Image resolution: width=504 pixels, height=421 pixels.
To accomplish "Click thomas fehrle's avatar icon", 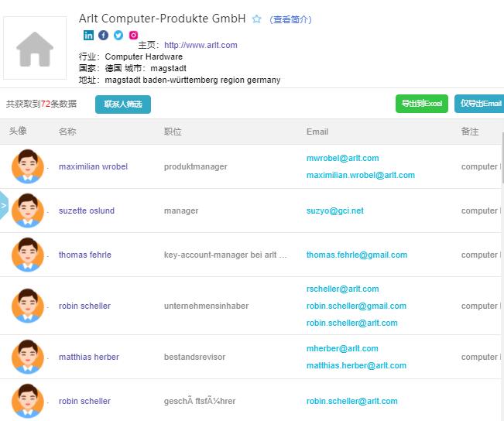I will (x=28, y=255).
